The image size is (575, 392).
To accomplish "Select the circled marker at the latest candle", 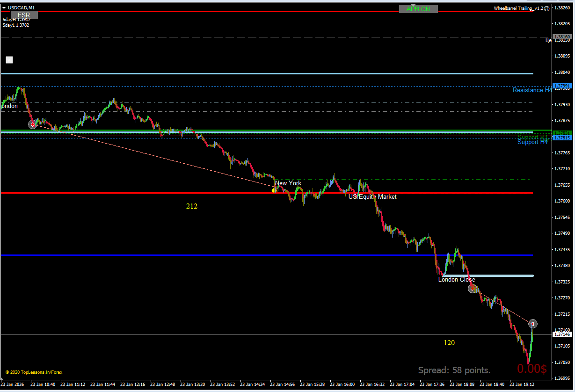I will 533,323.
